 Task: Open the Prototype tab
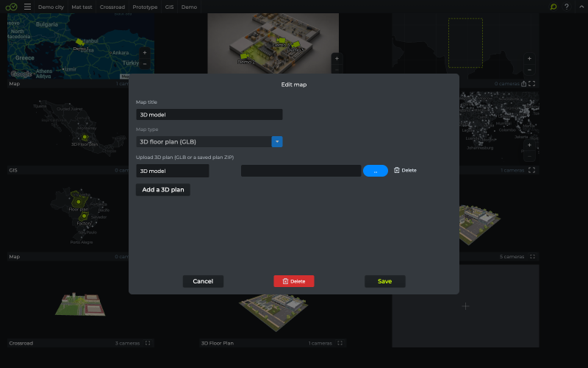(x=145, y=7)
